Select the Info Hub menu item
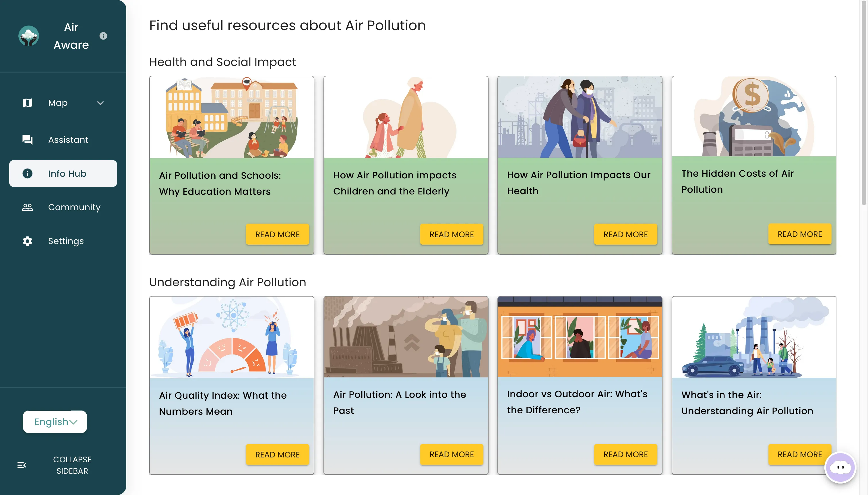 click(63, 174)
